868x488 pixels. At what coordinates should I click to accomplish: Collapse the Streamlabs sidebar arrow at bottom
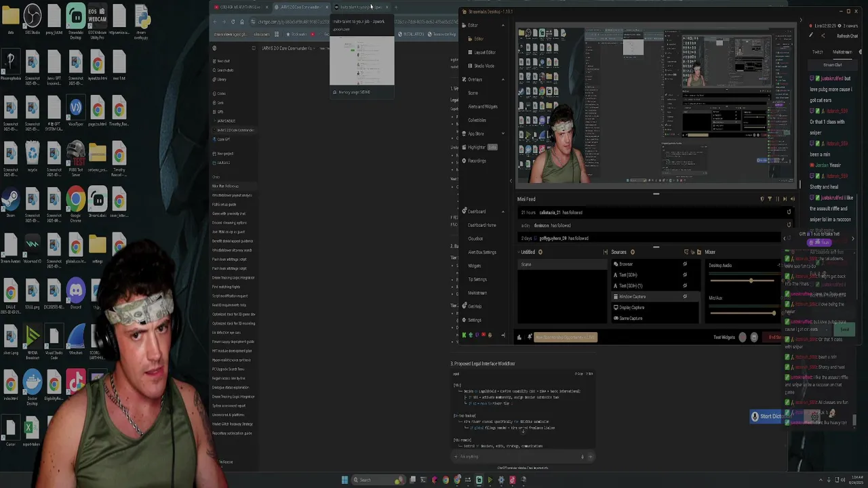[502, 335]
